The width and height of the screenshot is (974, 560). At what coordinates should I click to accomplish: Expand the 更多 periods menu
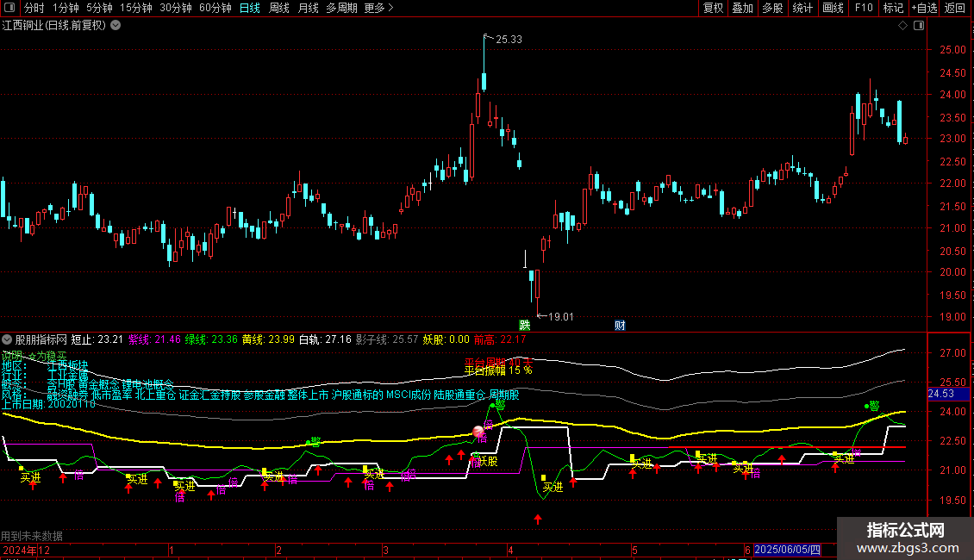click(379, 8)
